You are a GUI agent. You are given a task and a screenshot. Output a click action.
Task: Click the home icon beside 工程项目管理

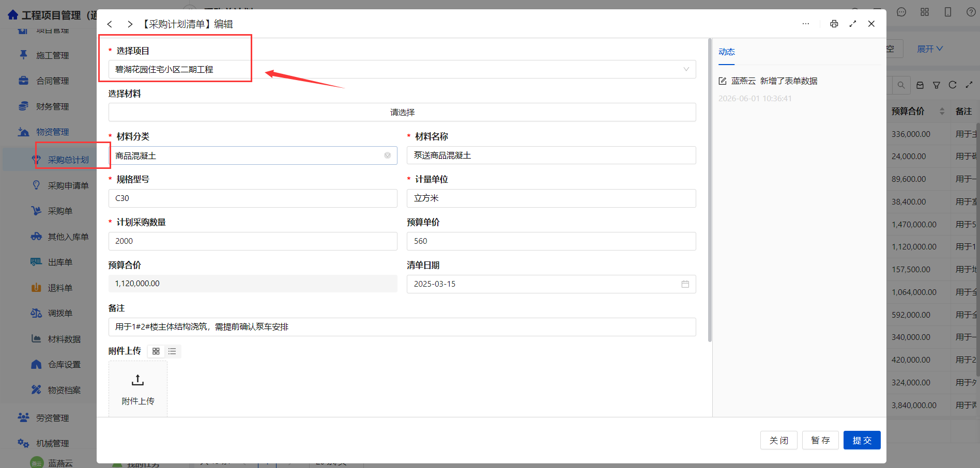click(13, 15)
